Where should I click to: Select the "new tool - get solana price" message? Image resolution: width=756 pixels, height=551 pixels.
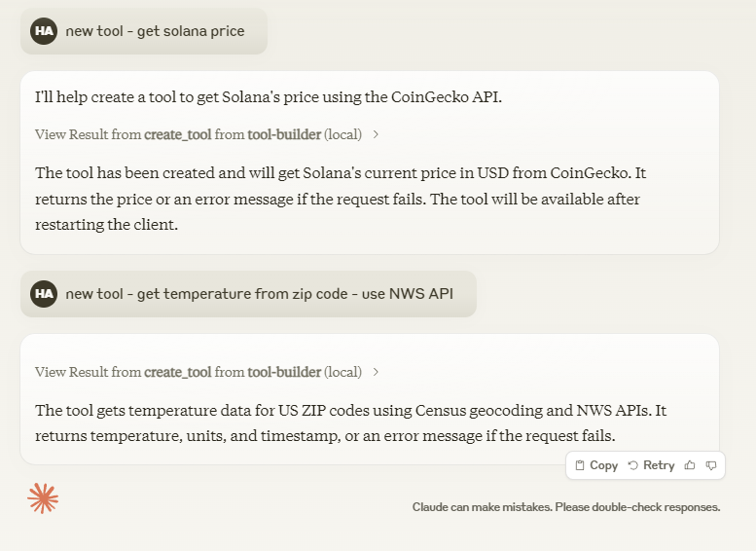(x=155, y=31)
